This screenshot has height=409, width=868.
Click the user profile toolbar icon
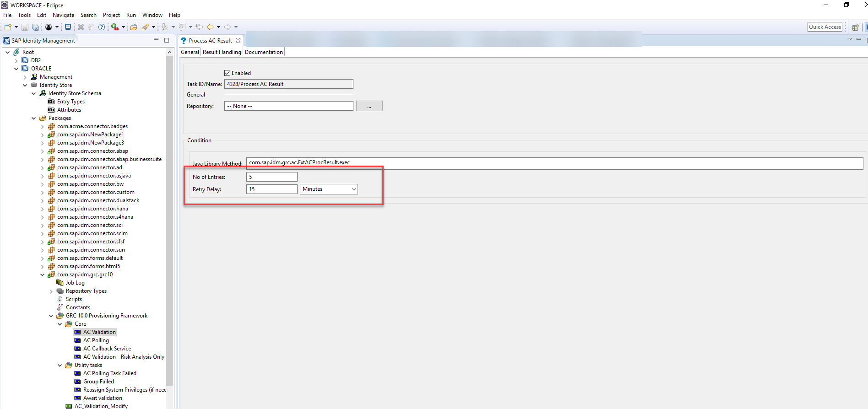(49, 27)
